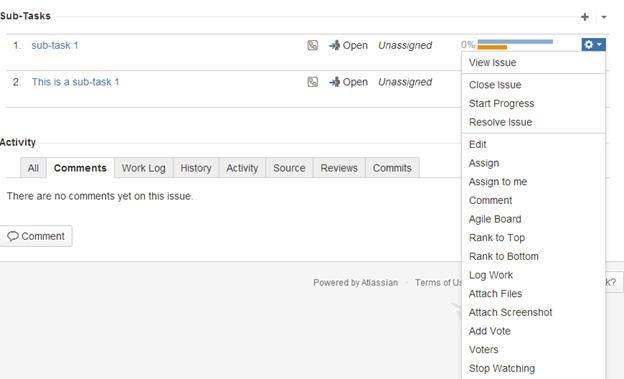Open 'This is a sub-task 1' link
This screenshot has height=379, width=624.
pyautogui.click(x=75, y=82)
